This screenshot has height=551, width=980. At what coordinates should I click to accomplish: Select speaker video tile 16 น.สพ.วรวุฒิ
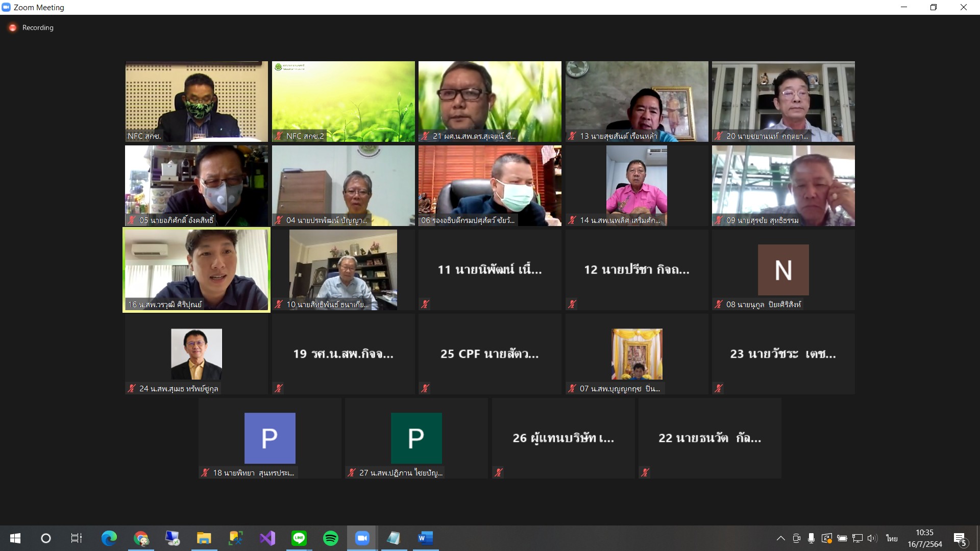coord(197,269)
